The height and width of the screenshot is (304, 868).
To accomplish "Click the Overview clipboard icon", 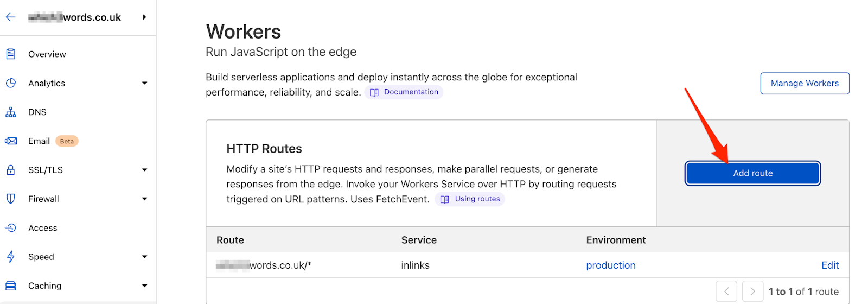I will [x=10, y=54].
